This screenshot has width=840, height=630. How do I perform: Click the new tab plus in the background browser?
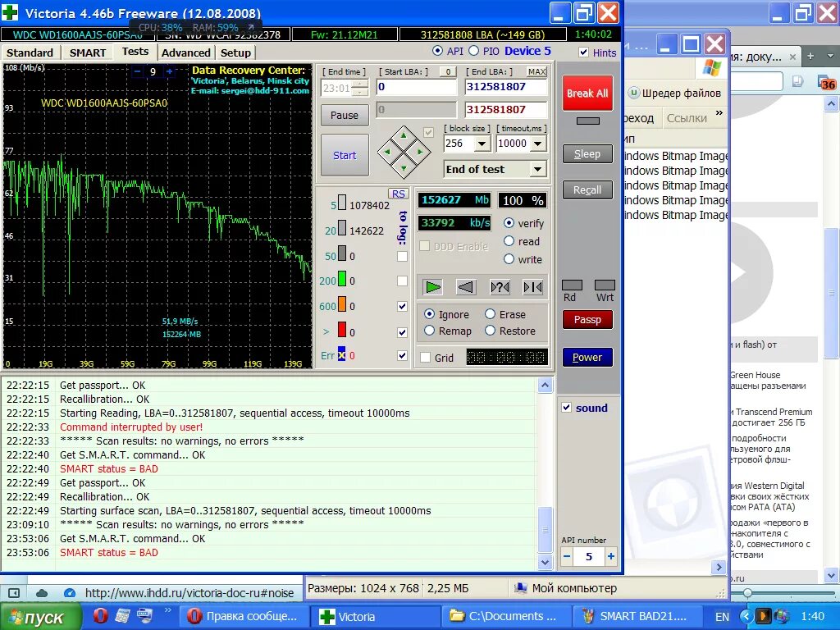point(810,56)
